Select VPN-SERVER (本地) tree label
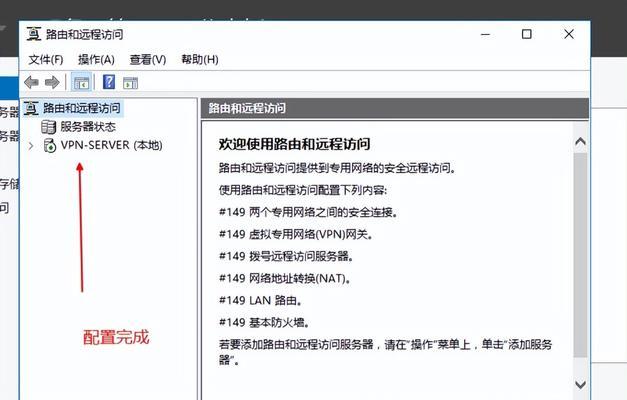The height and width of the screenshot is (400, 627). tap(112, 145)
